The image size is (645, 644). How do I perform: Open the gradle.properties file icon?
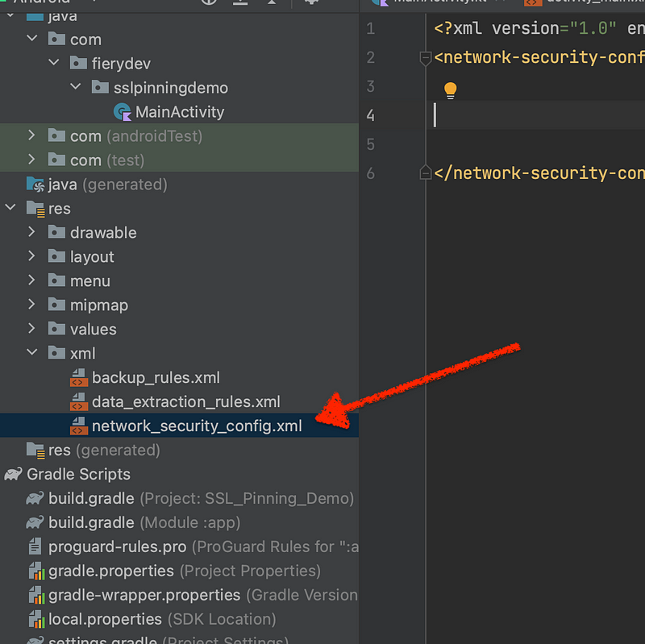tap(35, 571)
